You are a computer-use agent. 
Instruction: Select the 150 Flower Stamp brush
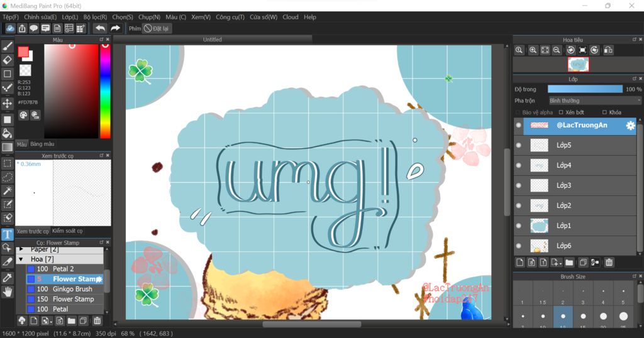pos(65,299)
